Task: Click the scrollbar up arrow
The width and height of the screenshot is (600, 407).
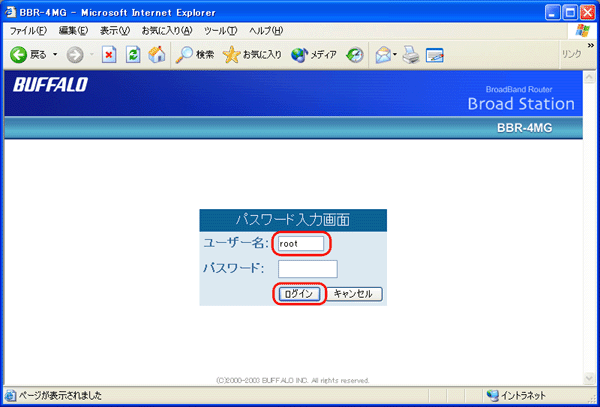Action: coord(589,77)
